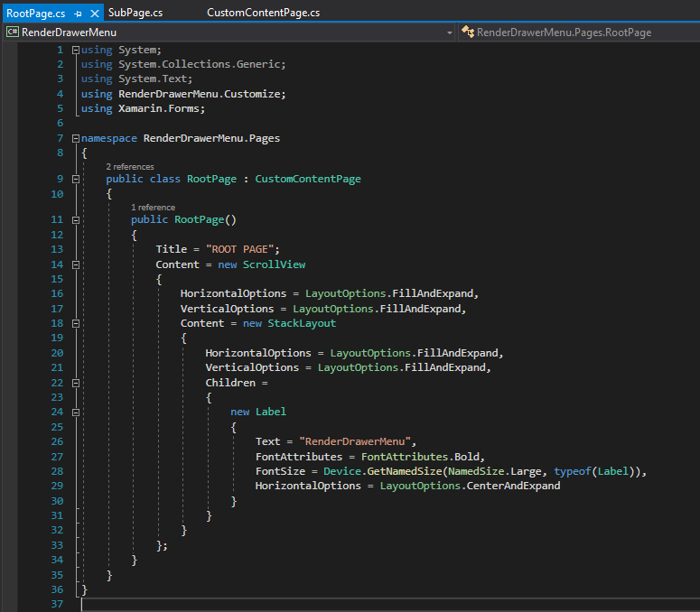Click LayoutOptions.CenterAndExpand value
Screen dimensions: 700x612
pos(470,486)
